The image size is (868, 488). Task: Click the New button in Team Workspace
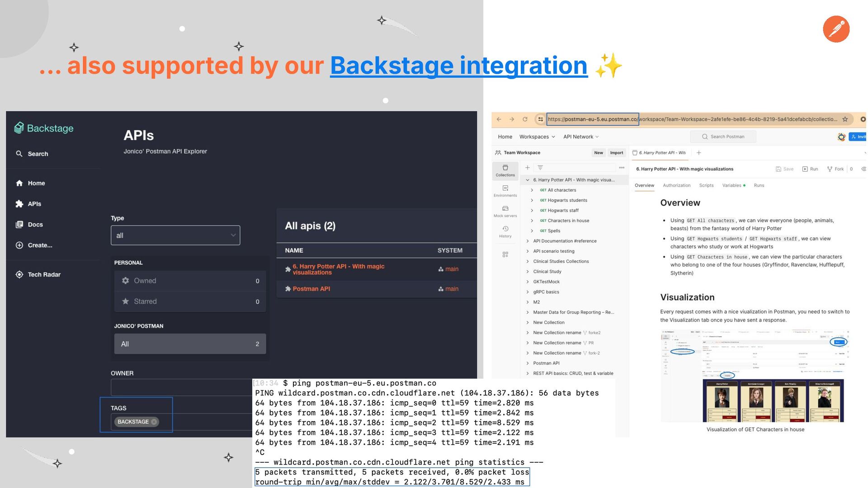point(599,153)
